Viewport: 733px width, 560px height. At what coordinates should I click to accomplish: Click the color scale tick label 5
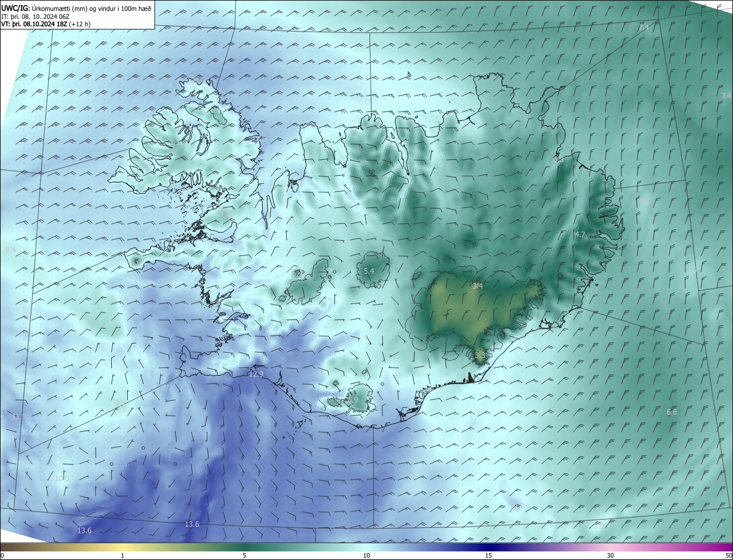coord(245,556)
